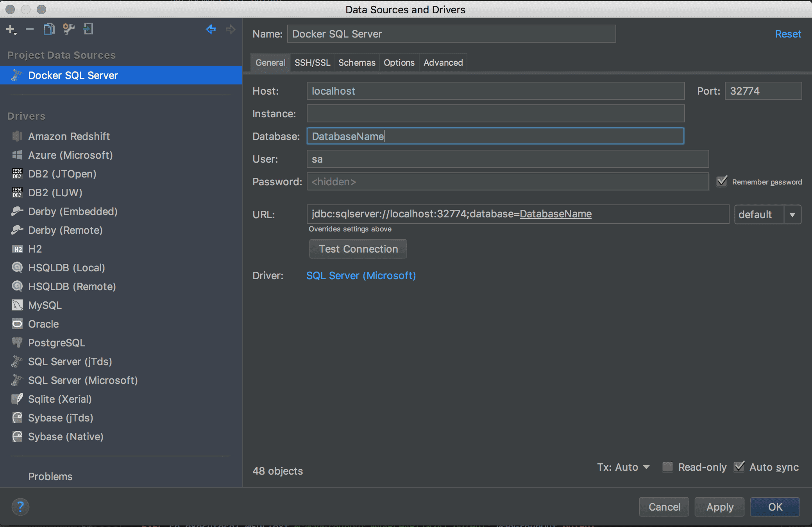The image size is (812, 527).
Task: Enable the Read-only checkbox
Action: (667, 467)
